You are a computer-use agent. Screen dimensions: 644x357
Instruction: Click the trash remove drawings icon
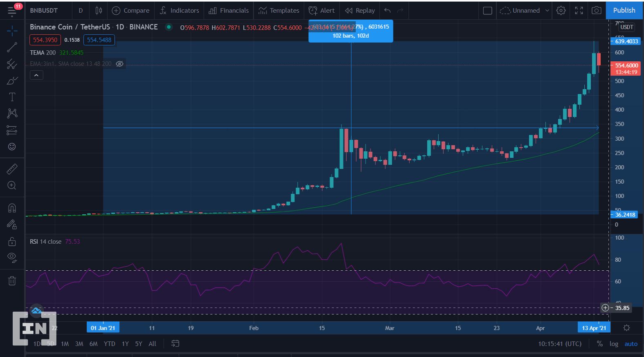(x=12, y=281)
